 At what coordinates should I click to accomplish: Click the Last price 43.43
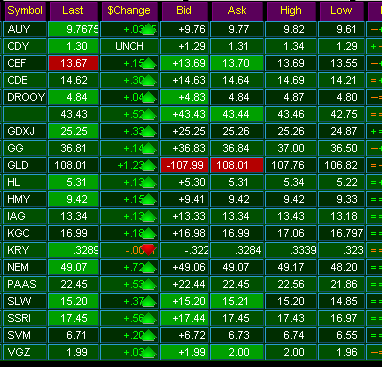(74, 114)
